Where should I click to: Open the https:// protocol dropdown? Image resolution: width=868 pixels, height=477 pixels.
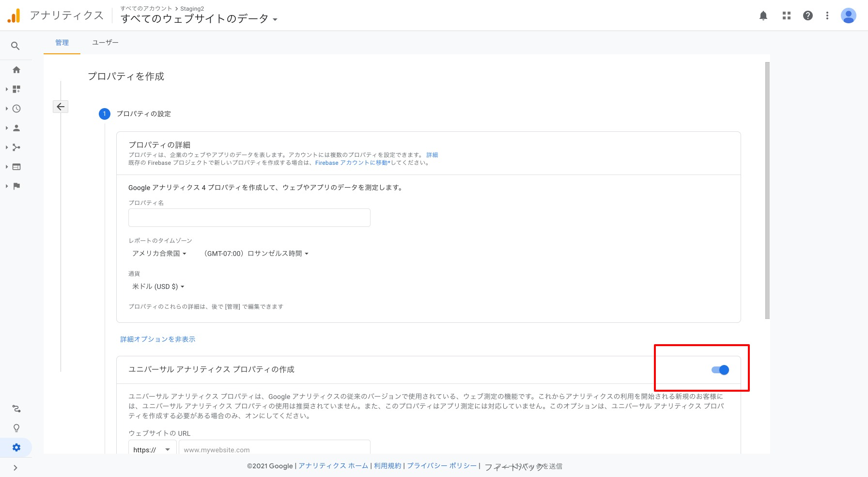pyautogui.click(x=152, y=450)
